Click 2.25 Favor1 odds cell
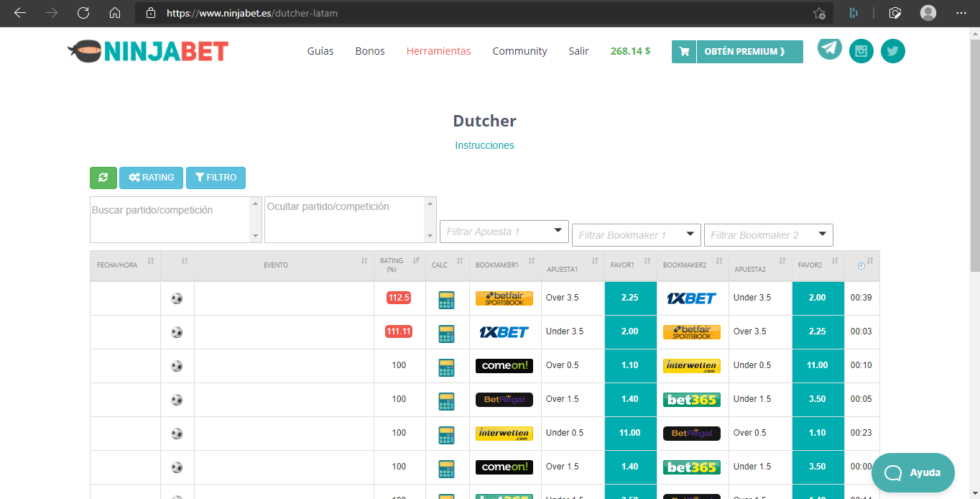 coord(630,298)
